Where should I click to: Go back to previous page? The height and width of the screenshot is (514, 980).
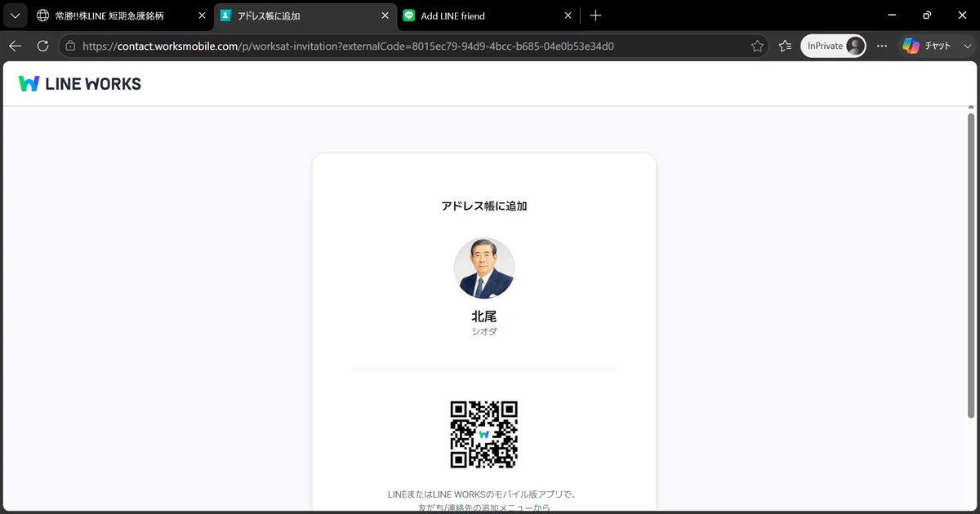click(x=15, y=47)
